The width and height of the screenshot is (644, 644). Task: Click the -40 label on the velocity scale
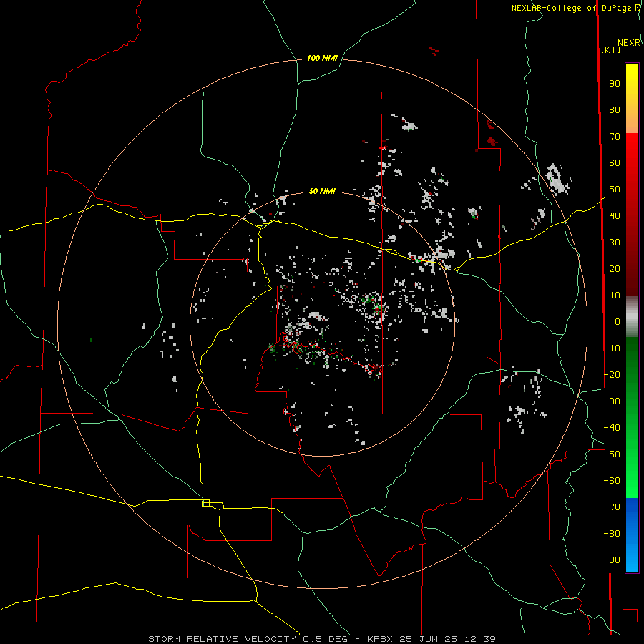612,428
